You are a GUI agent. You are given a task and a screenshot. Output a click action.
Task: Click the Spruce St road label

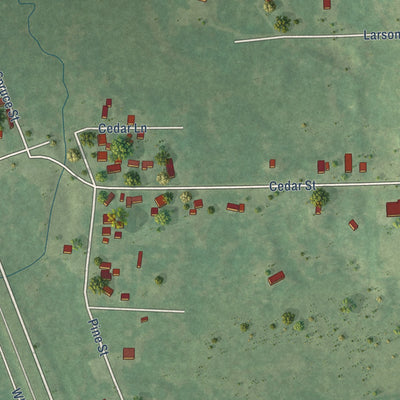click(8, 96)
